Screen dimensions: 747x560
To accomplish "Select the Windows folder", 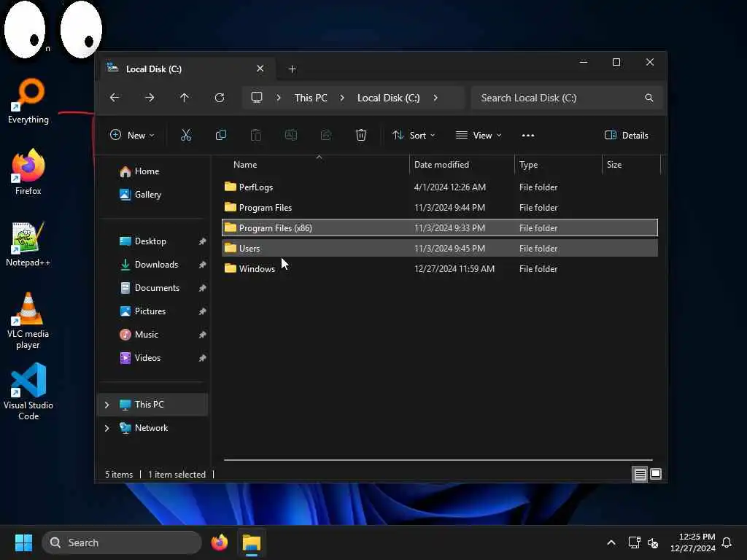I will 439,268.
